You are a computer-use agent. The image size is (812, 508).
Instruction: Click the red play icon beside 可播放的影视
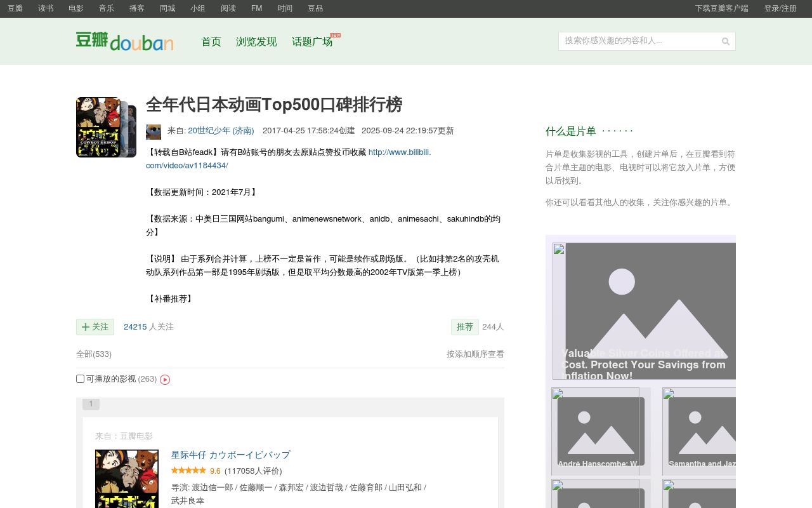point(165,379)
